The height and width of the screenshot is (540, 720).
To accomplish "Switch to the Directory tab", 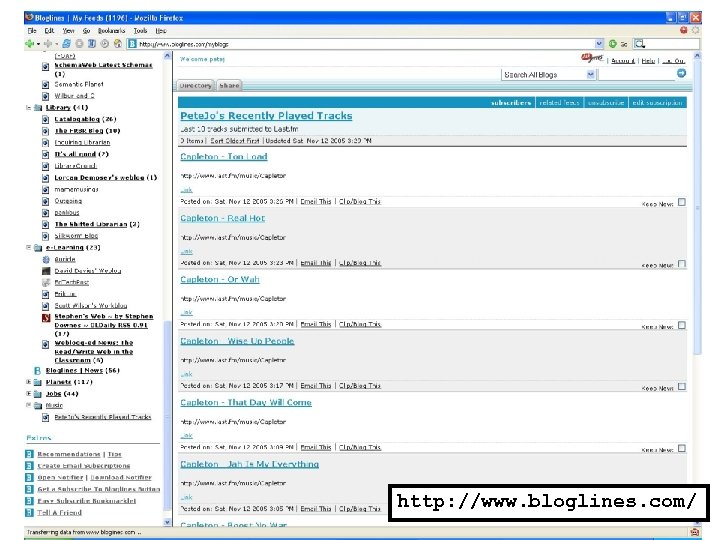I will (196, 85).
